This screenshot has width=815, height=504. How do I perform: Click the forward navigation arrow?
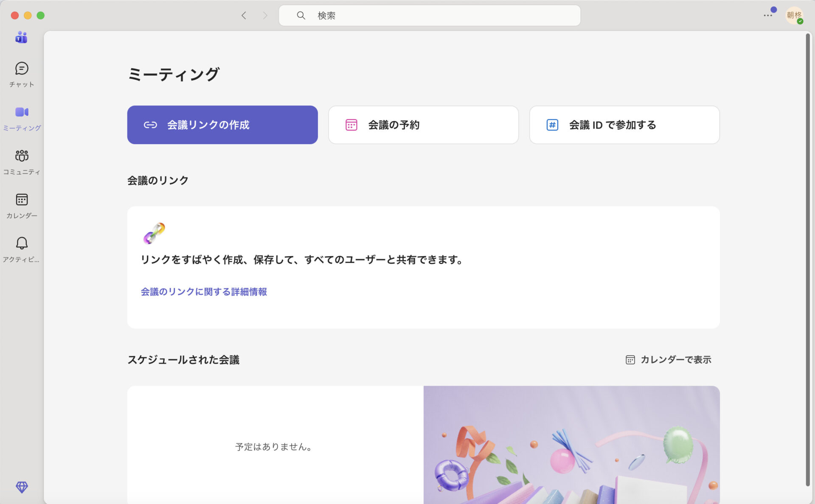265,15
